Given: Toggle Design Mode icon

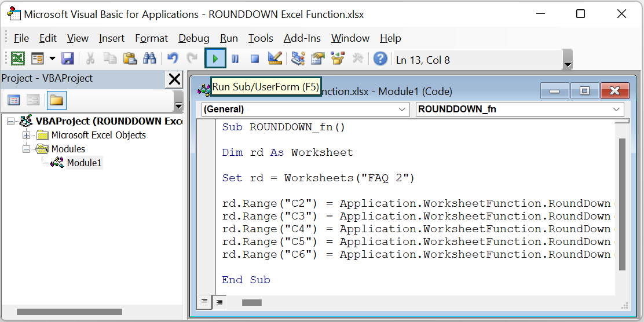Looking at the screenshot, I should [x=275, y=58].
